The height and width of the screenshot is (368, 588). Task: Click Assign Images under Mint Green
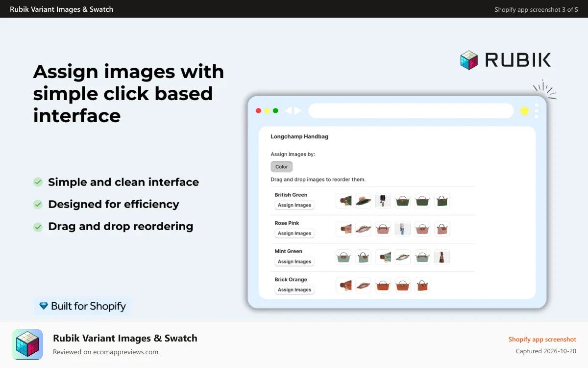pos(294,262)
